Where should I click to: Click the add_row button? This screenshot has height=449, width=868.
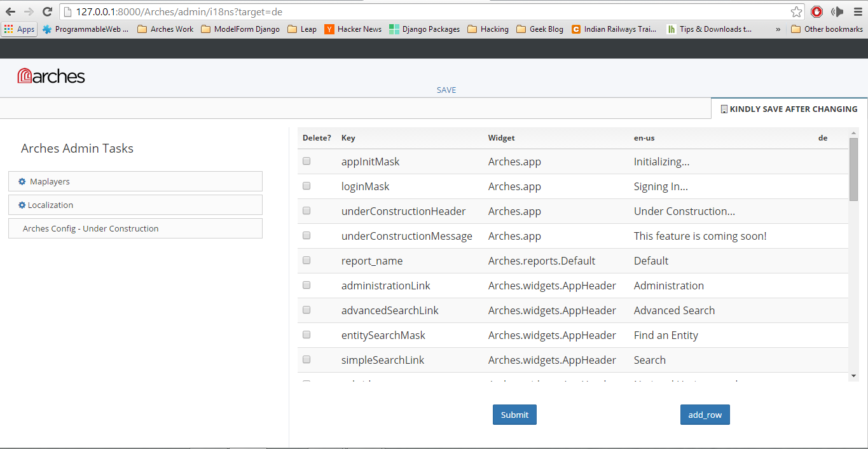(x=705, y=415)
